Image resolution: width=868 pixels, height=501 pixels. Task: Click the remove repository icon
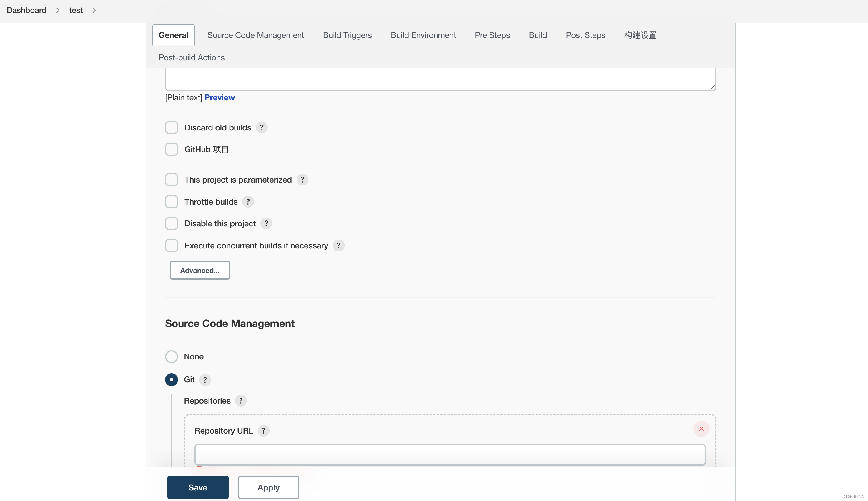point(701,429)
